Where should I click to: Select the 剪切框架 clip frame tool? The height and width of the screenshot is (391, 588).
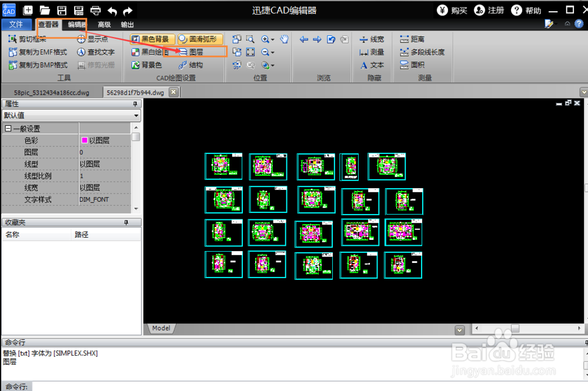[x=28, y=39]
